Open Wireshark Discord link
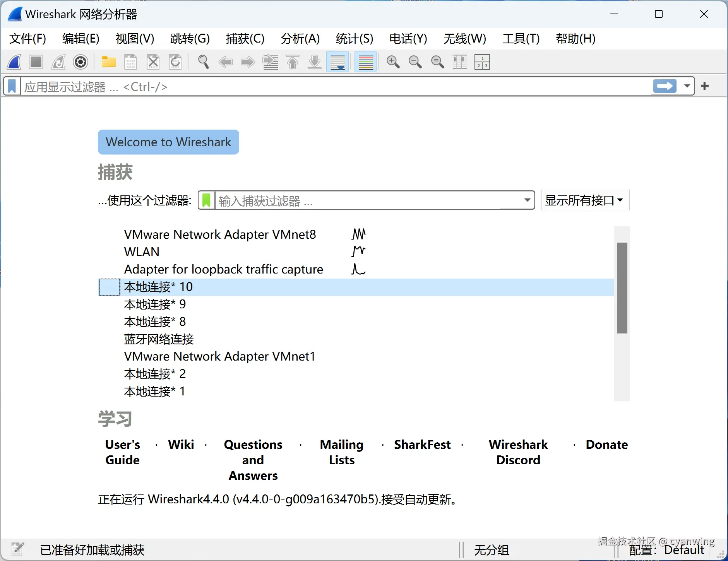The image size is (728, 561). click(x=518, y=452)
